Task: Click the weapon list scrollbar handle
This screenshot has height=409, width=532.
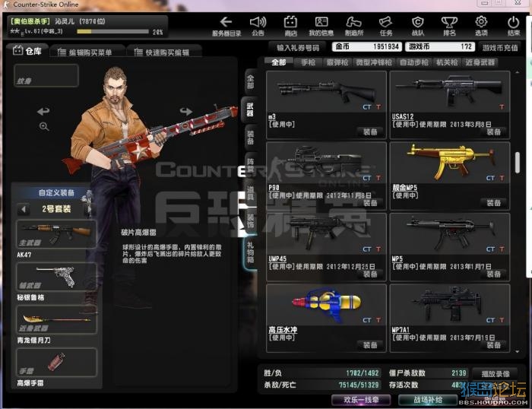Action: 517,163
